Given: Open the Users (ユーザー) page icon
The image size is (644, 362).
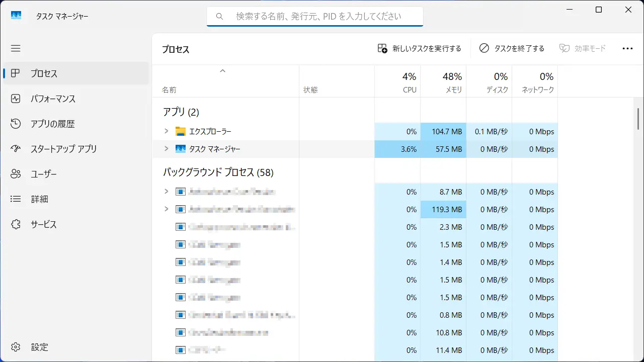Looking at the screenshot, I should [16, 174].
